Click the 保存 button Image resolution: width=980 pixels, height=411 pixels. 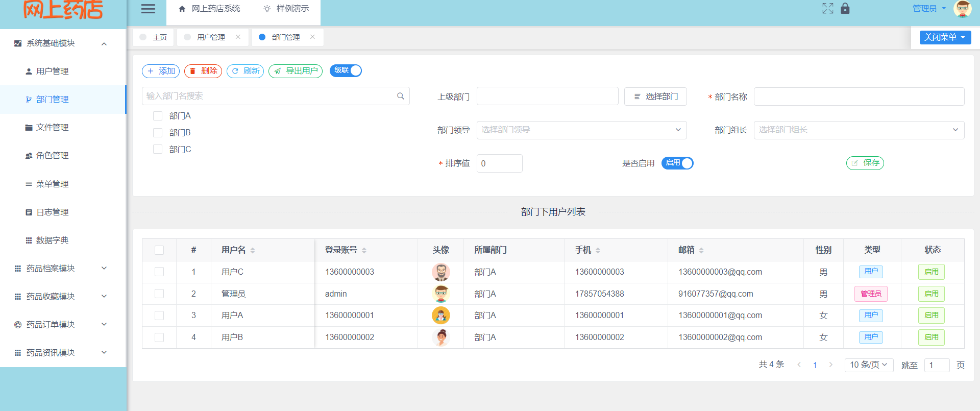pyautogui.click(x=865, y=163)
